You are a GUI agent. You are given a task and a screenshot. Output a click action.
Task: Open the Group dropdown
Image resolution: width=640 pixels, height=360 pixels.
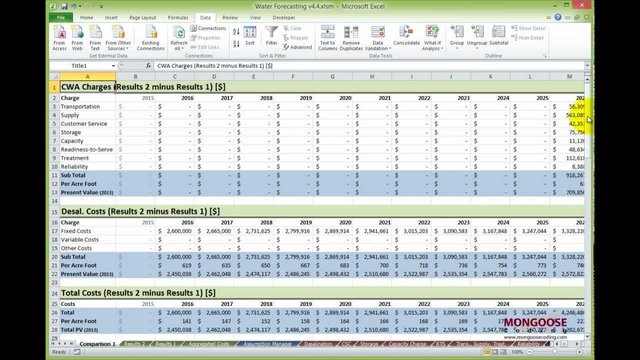tap(457, 48)
